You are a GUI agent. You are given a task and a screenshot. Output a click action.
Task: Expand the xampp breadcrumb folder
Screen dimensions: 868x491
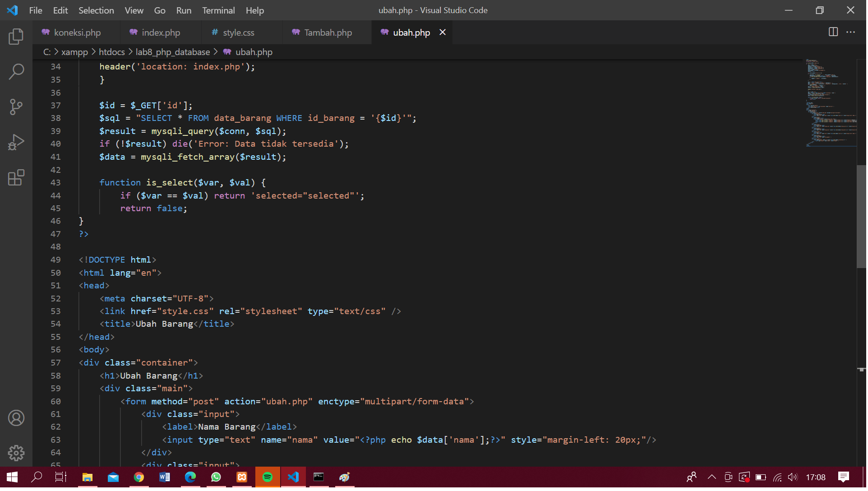point(74,52)
